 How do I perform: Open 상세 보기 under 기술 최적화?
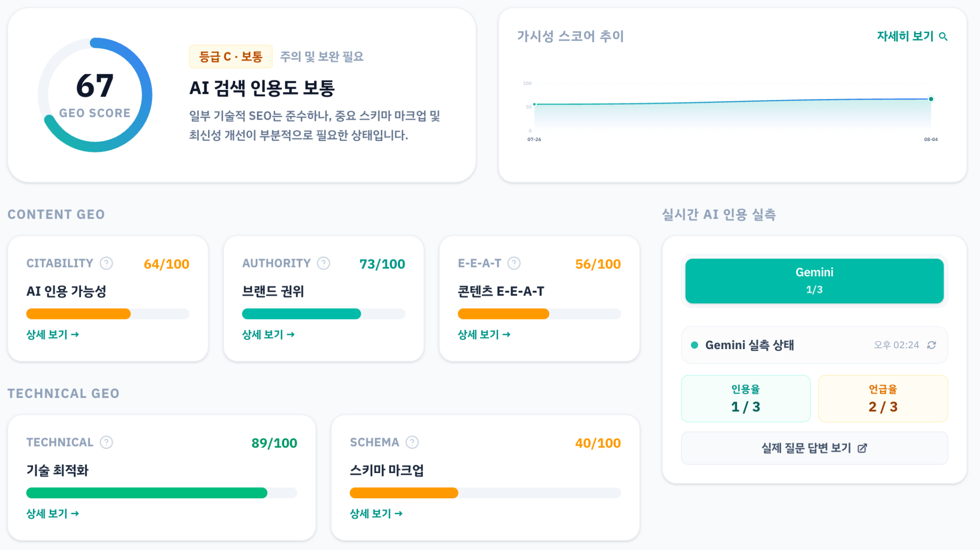(53, 513)
